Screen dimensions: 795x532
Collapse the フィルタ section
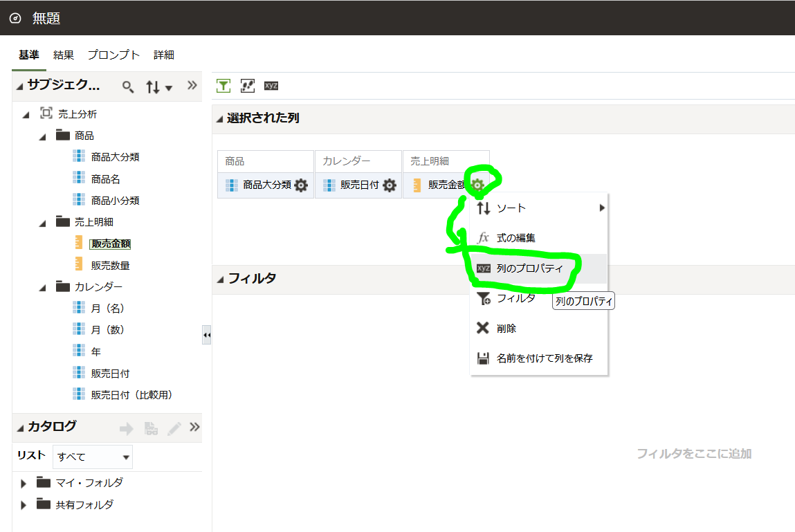(x=219, y=279)
